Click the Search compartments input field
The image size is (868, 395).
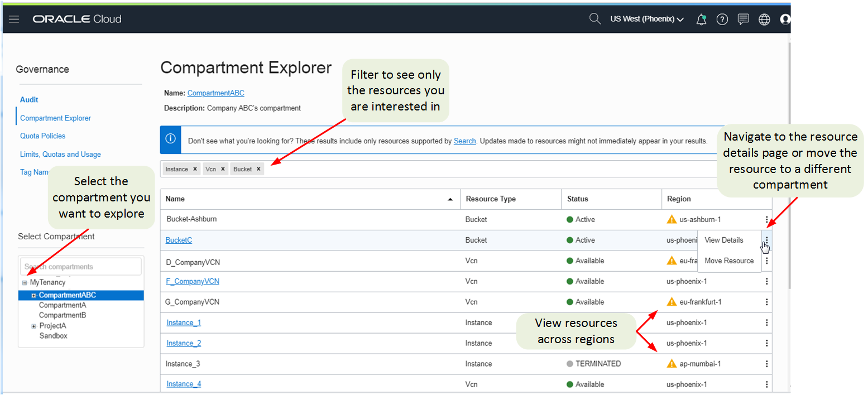tap(81, 267)
